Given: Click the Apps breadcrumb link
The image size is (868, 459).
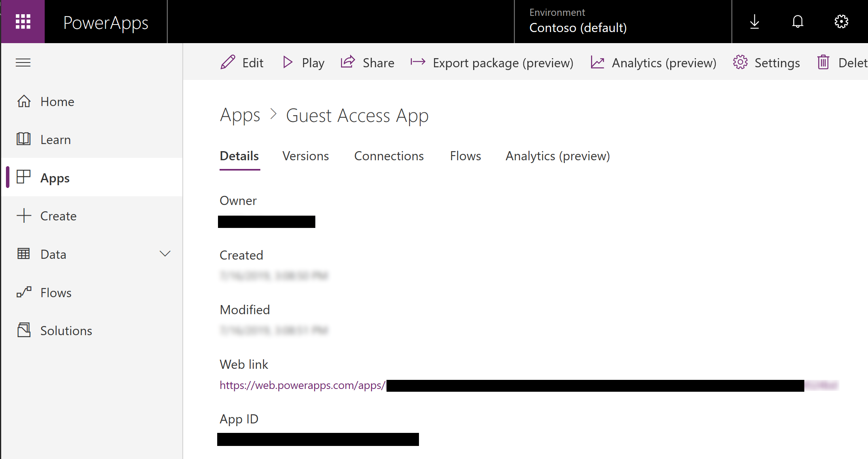Looking at the screenshot, I should coord(240,116).
